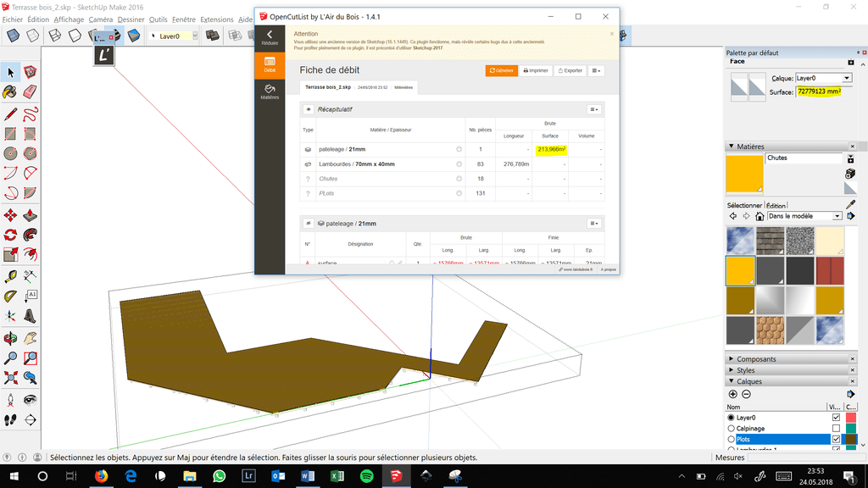Open the Affichage menu
This screenshot has width=868, height=488.
[x=69, y=19]
